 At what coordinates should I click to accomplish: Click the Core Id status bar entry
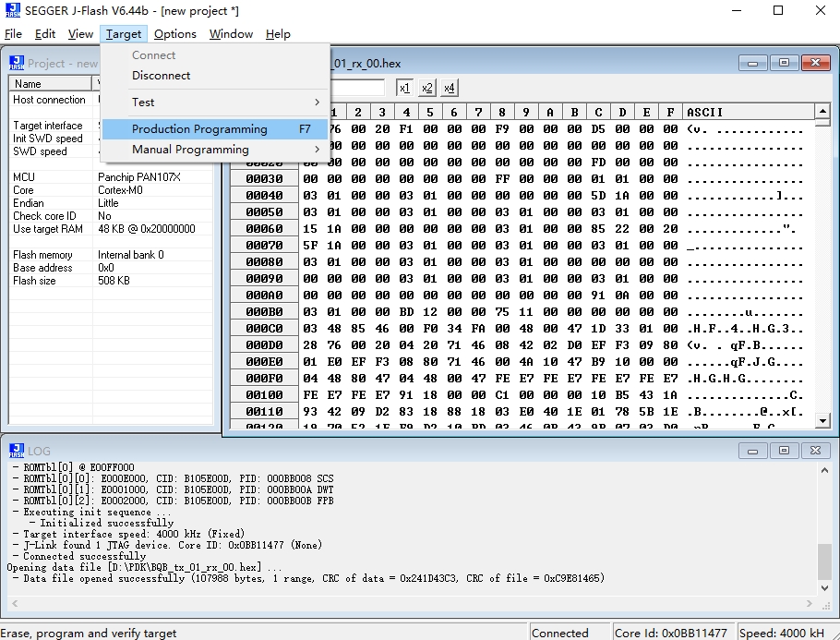point(674,633)
